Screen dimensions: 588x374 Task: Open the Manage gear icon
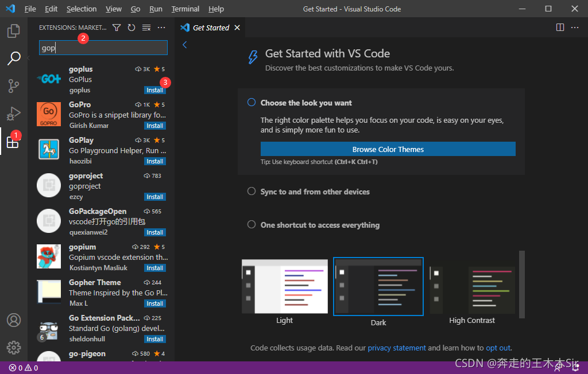[x=14, y=348]
